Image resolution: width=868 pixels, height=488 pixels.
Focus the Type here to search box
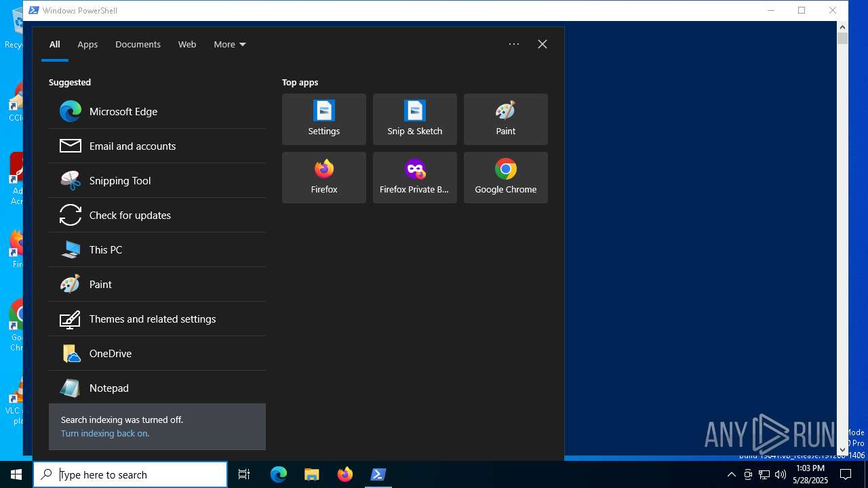(130, 474)
